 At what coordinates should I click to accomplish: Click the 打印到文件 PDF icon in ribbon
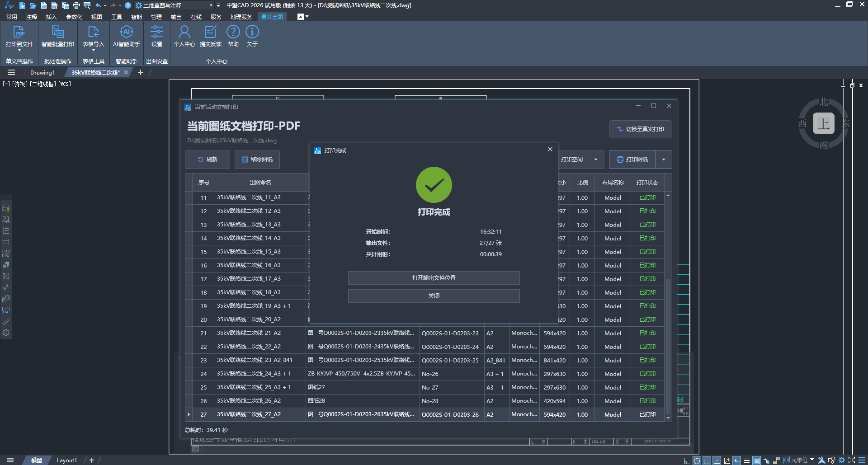click(x=19, y=33)
